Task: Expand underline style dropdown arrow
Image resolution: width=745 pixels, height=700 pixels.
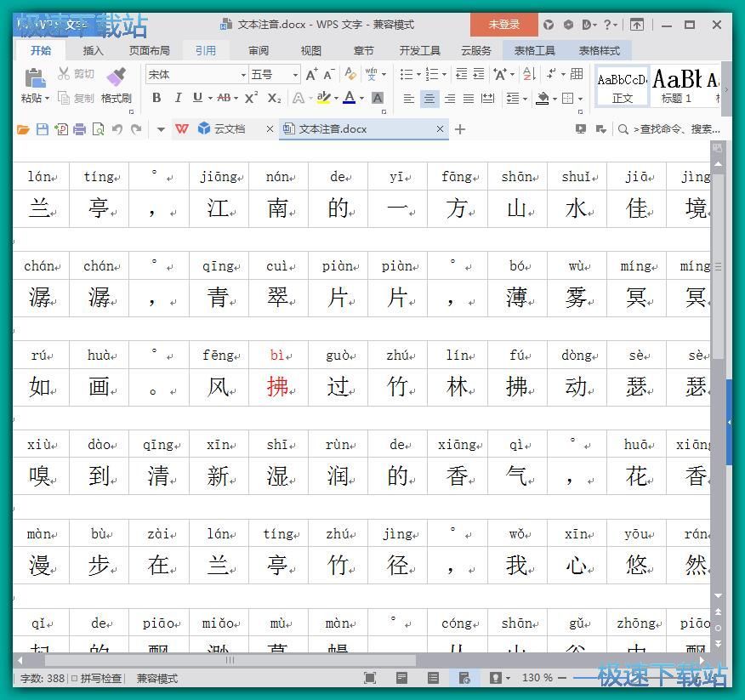Action: [x=210, y=99]
